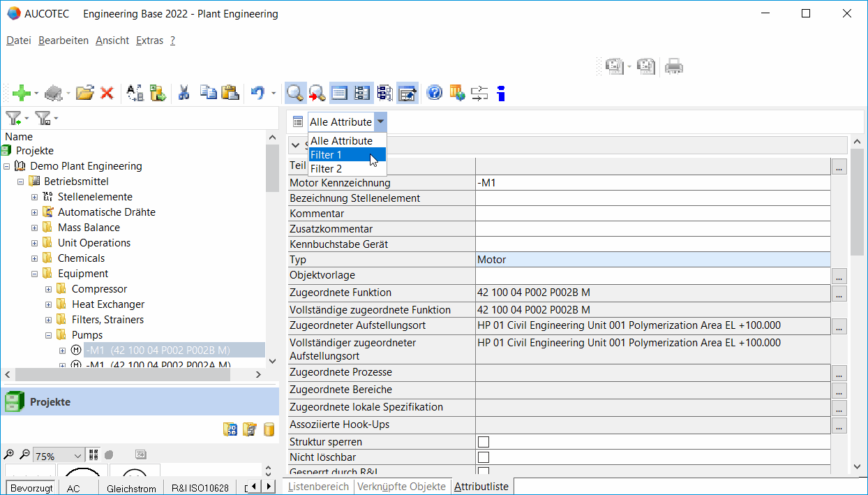This screenshot has height=495, width=868.
Task: Click the red X delete icon
Action: 107,93
